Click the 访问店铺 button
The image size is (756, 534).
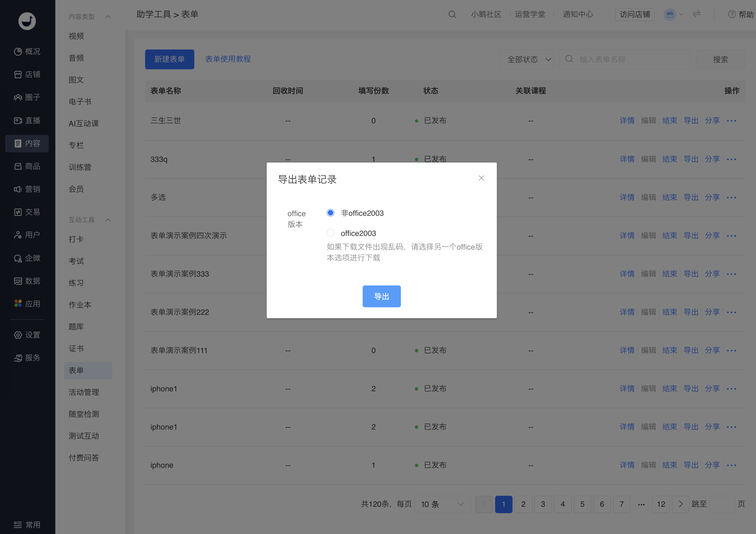(635, 14)
